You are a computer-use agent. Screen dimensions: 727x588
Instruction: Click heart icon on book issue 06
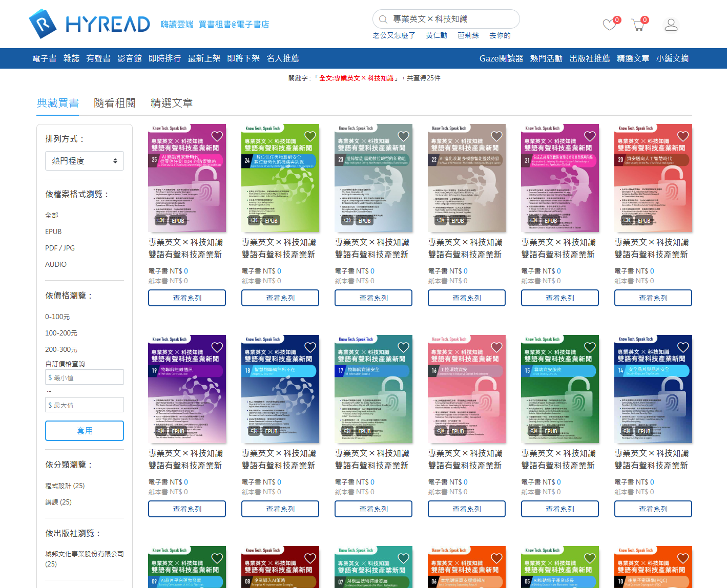click(497, 558)
